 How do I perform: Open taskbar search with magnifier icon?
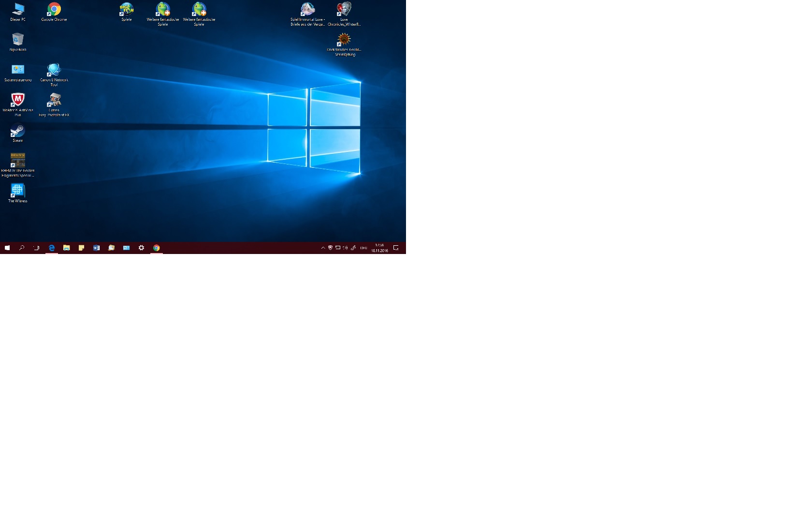tap(22, 248)
